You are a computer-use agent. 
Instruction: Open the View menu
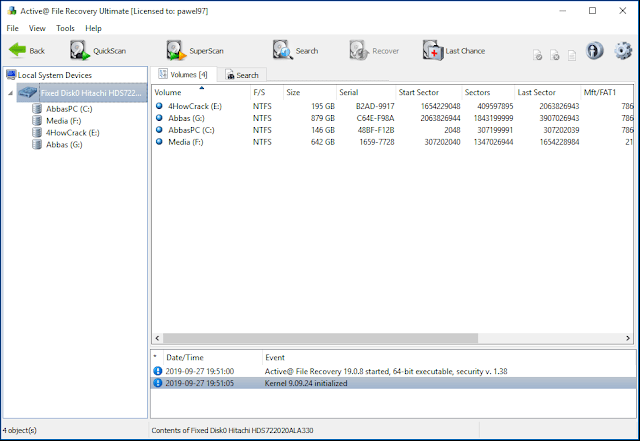pyautogui.click(x=37, y=28)
